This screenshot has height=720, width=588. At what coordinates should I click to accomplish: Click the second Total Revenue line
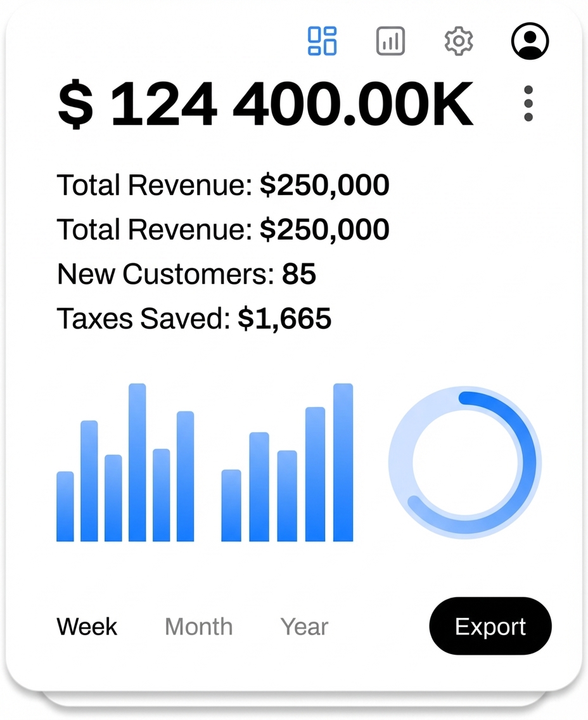tap(223, 229)
